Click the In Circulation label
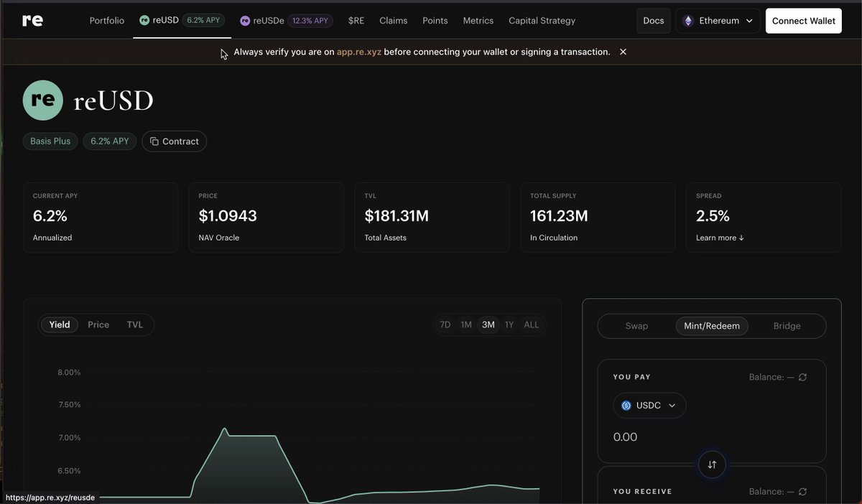 (x=554, y=238)
